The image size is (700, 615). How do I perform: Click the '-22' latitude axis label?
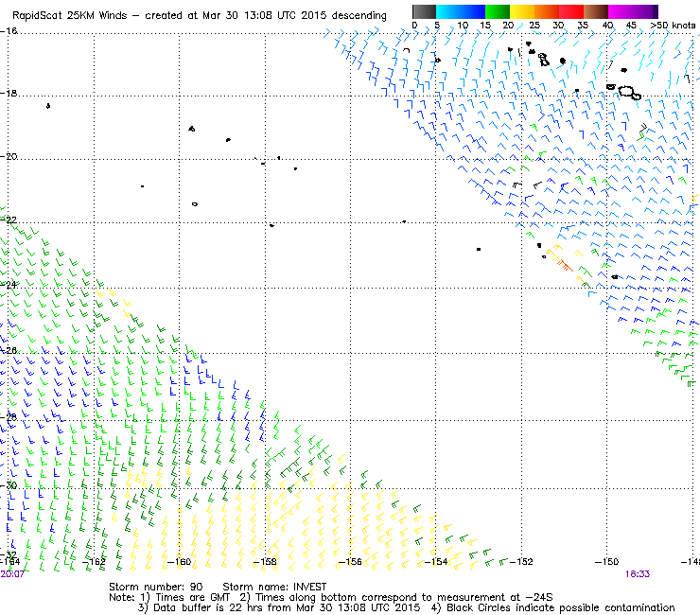point(9,220)
